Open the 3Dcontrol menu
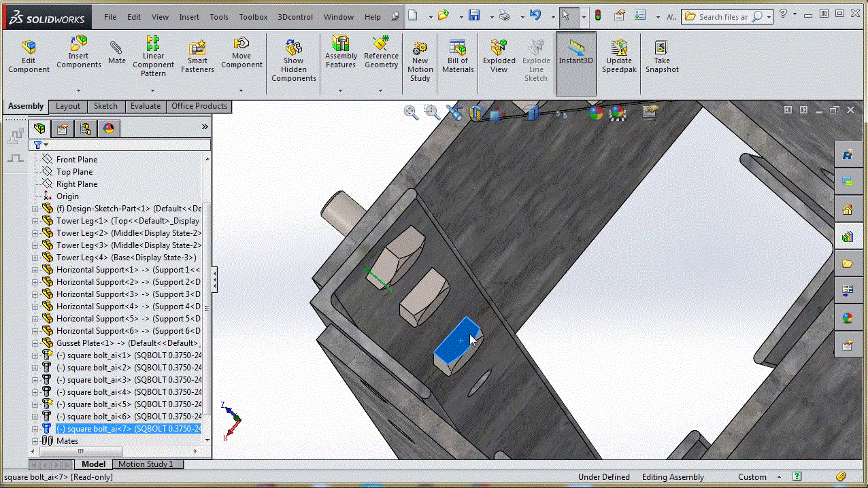This screenshot has height=488, width=868. (x=295, y=17)
